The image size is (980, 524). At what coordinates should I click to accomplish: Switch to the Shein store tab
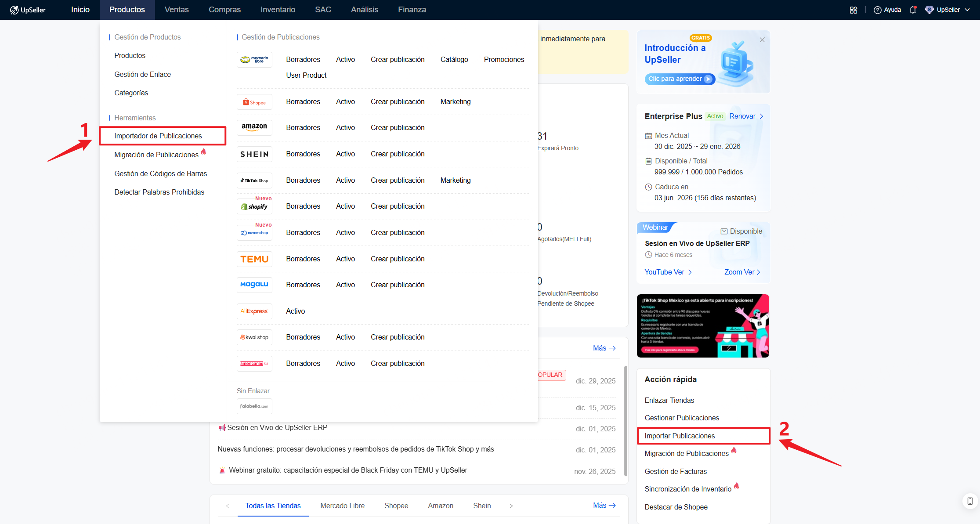[x=481, y=506]
